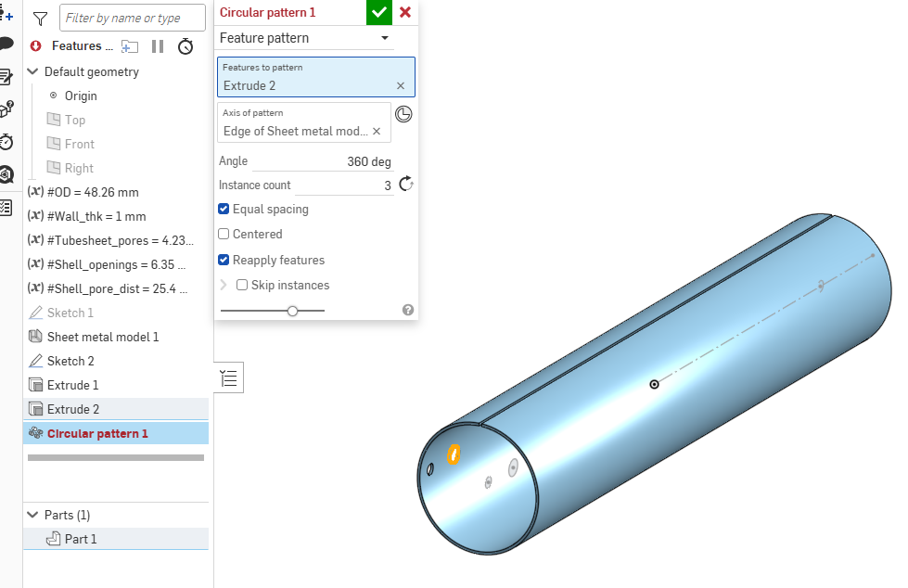Select the #Wall_thk = 1 mm variable

tap(96, 216)
